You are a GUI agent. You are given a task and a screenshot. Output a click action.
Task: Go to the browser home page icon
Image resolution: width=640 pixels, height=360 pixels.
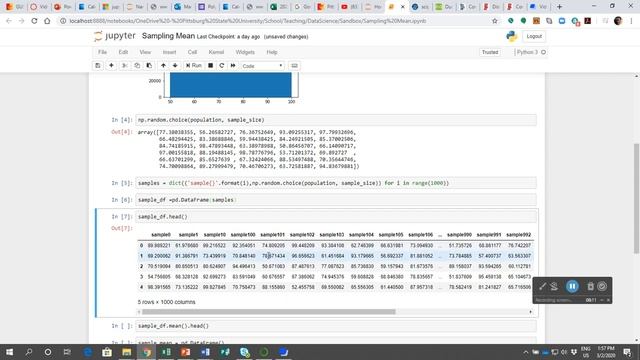[47, 21]
